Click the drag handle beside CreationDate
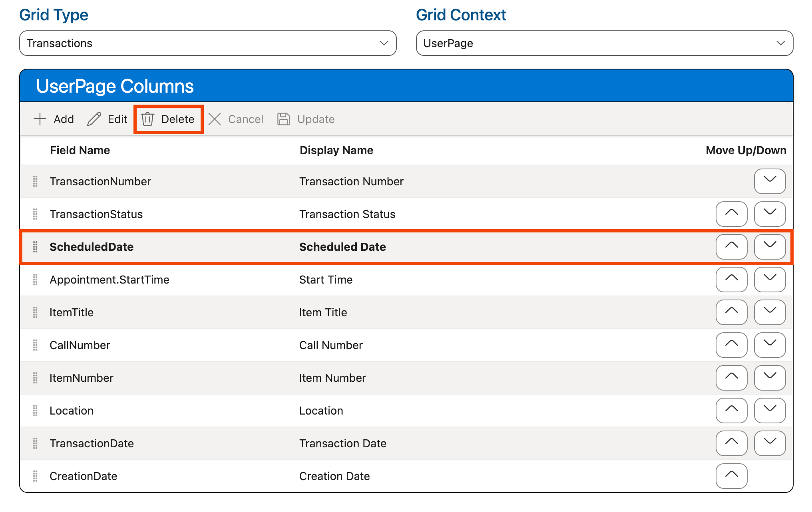 tap(36, 476)
